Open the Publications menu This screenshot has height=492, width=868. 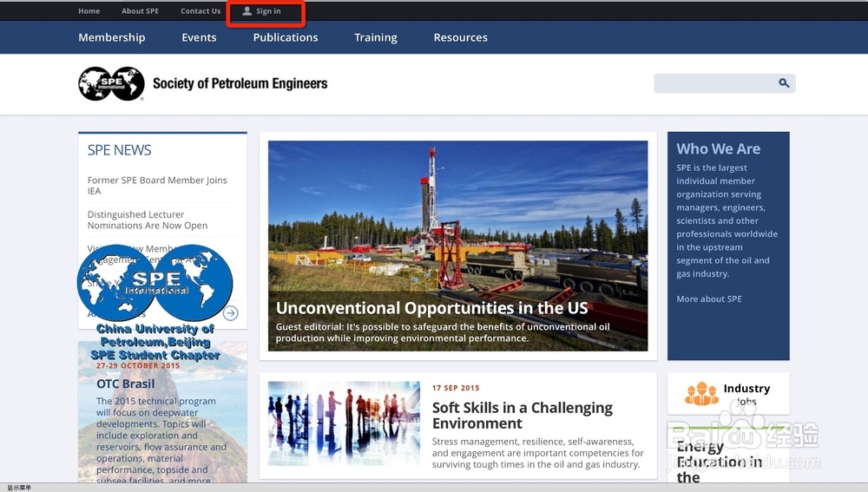pos(286,37)
